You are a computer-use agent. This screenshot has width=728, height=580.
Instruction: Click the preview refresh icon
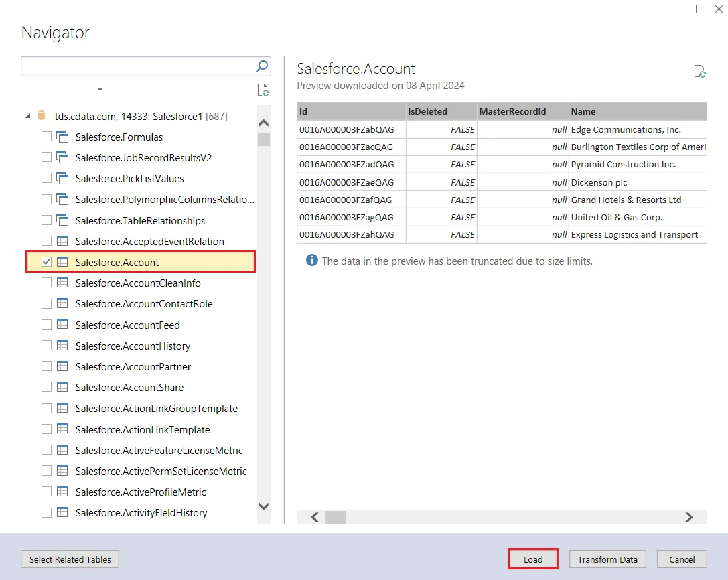point(700,72)
